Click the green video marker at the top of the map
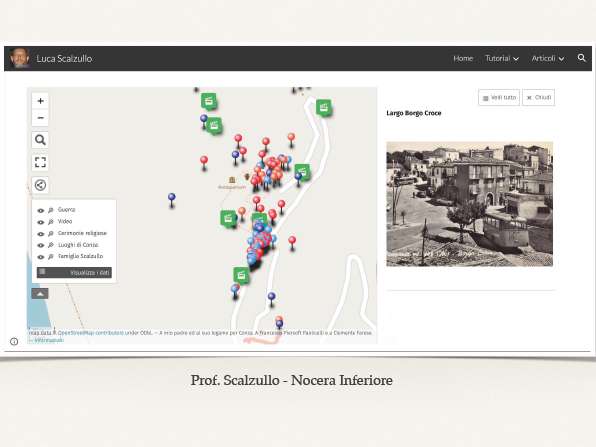This screenshot has width=596, height=447. pos(209,101)
